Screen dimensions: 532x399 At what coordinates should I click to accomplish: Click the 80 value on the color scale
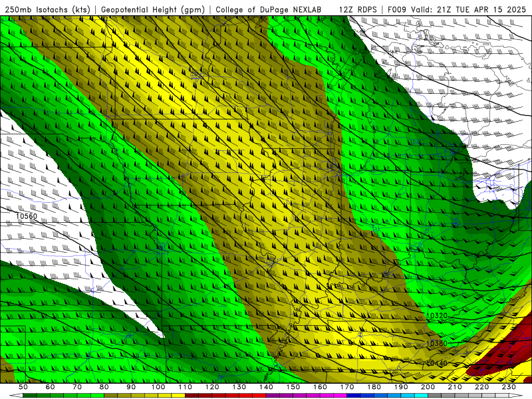[104, 387]
